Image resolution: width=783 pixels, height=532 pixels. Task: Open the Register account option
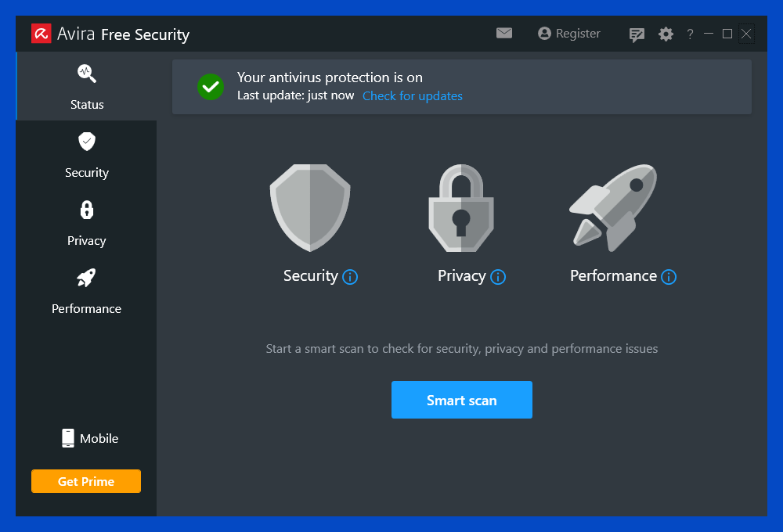[x=569, y=34]
